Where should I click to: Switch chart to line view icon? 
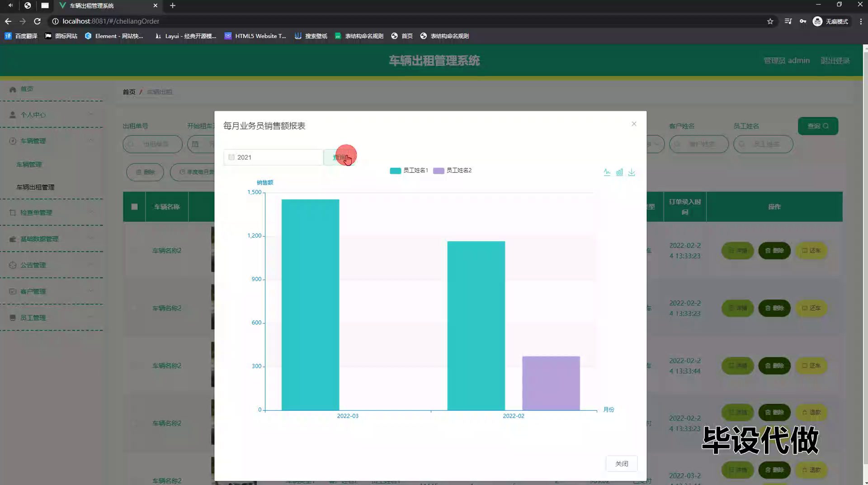click(607, 172)
